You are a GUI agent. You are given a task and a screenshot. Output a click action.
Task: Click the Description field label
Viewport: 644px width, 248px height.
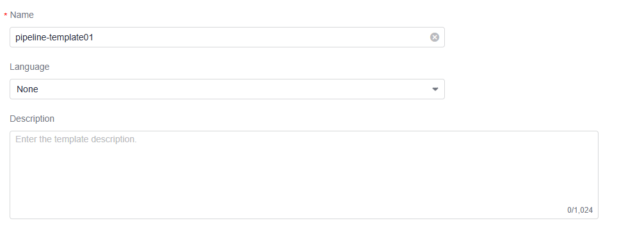[x=32, y=119]
